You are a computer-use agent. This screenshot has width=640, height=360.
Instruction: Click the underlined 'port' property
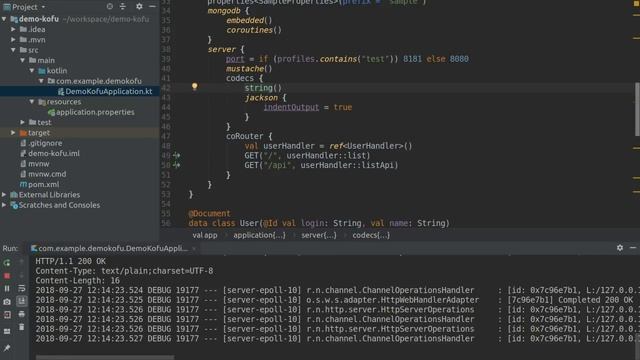coord(235,59)
